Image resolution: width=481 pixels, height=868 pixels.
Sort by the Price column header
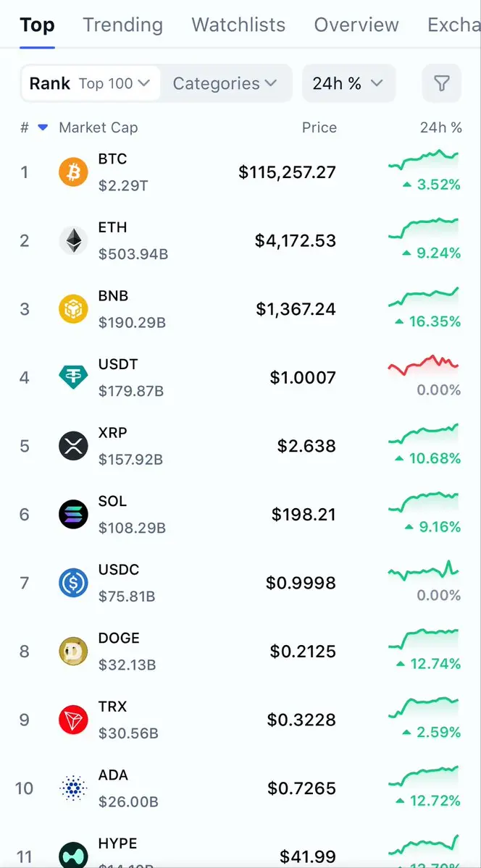point(319,128)
